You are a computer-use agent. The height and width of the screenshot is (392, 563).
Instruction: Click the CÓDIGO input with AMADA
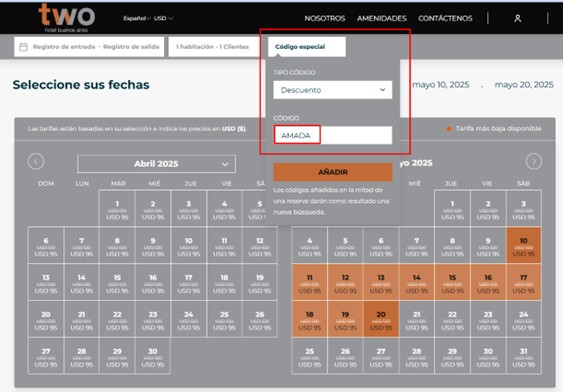[x=332, y=135]
